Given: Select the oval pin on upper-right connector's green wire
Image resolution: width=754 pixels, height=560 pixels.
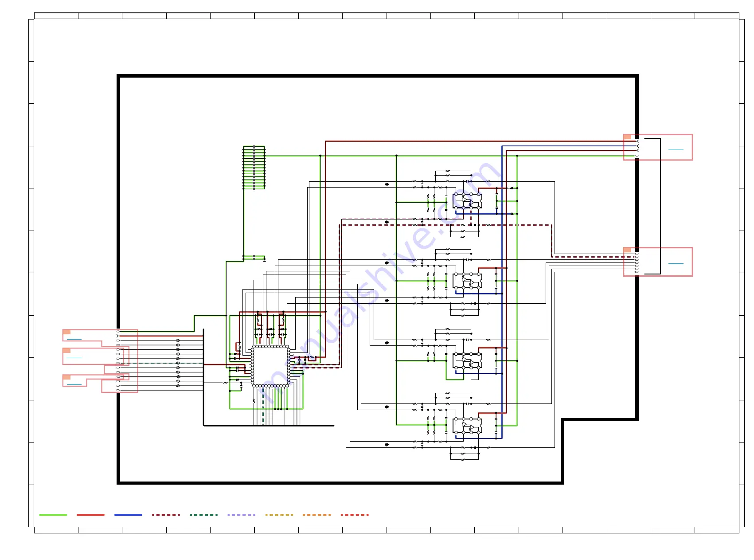Looking at the screenshot, I should (637, 156).
